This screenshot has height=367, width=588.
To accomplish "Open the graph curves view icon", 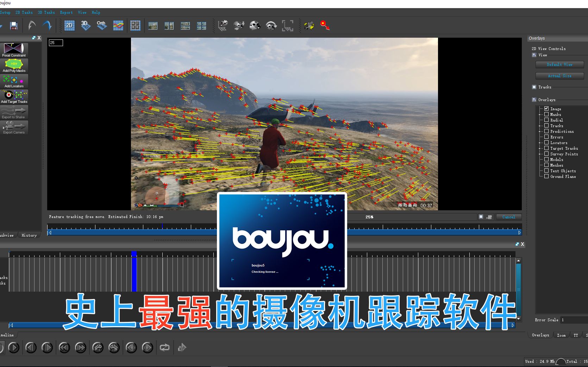I will 118,25.
